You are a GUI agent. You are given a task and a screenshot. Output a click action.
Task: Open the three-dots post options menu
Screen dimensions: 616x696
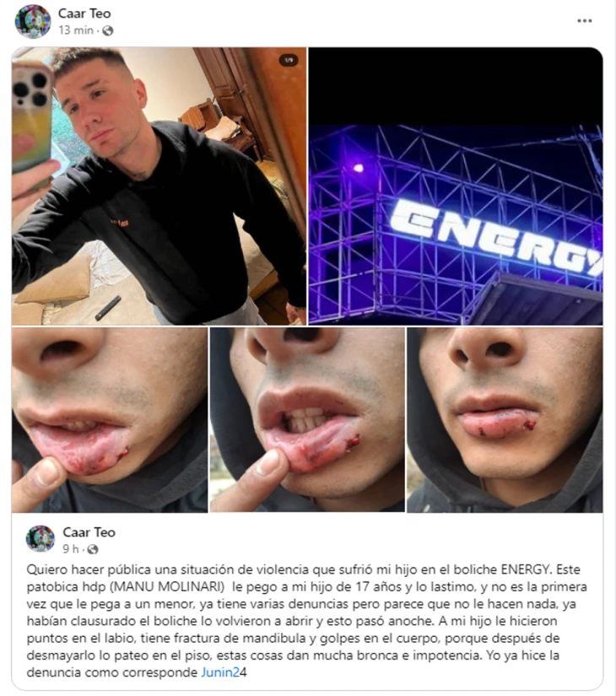coord(584,21)
